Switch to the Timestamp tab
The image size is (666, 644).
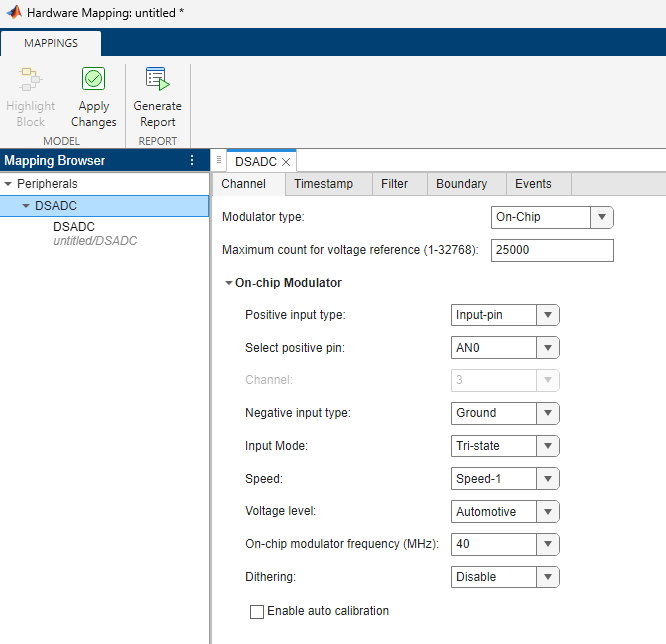(323, 184)
